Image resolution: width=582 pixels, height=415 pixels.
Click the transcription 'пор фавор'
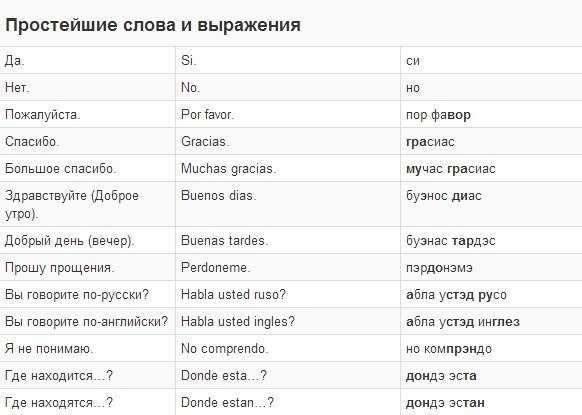(x=438, y=115)
